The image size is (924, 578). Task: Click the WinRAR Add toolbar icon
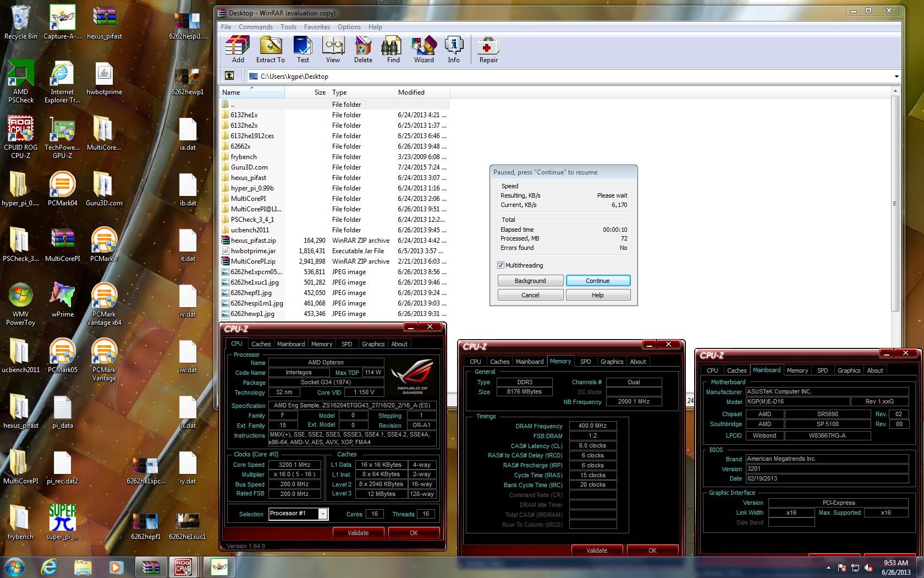238,50
